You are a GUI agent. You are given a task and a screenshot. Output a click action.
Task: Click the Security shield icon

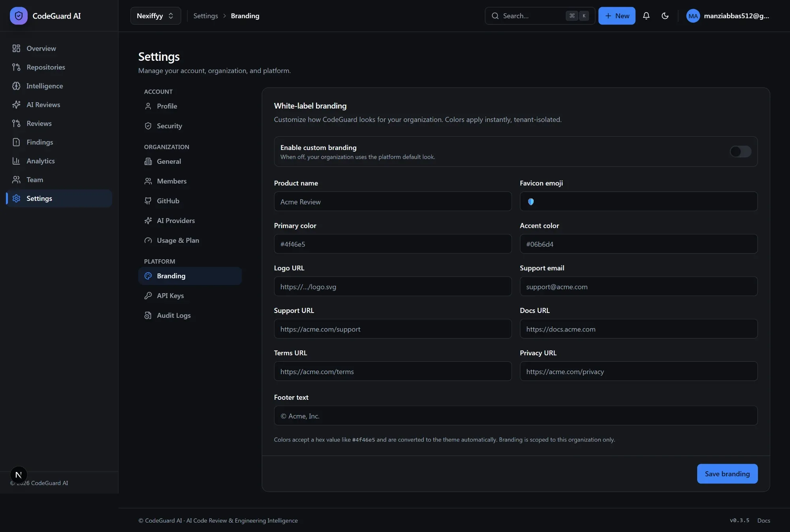coord(148,126)
